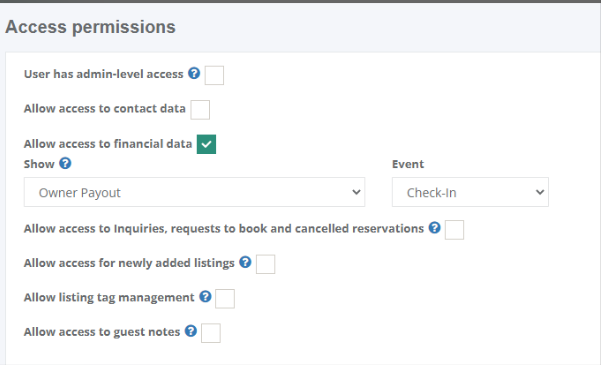Click the help icon next to Show
Viewport: 606px width, 365px height.
65,163
